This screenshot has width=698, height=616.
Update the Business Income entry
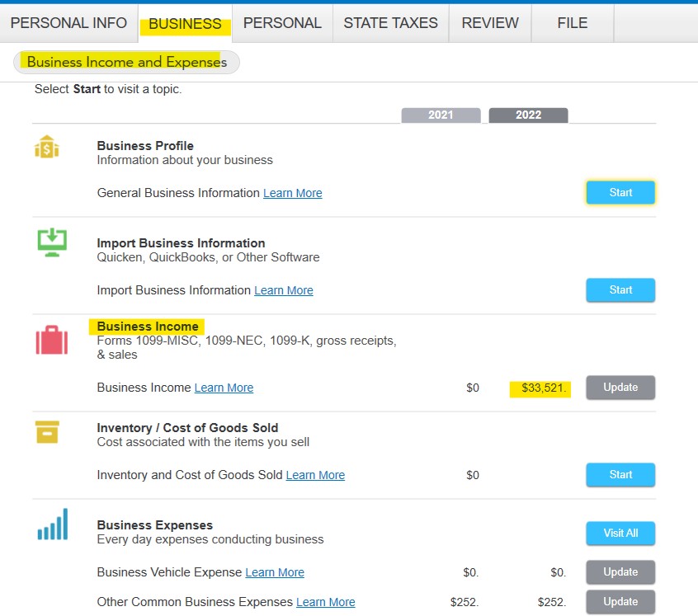(620, 388)
